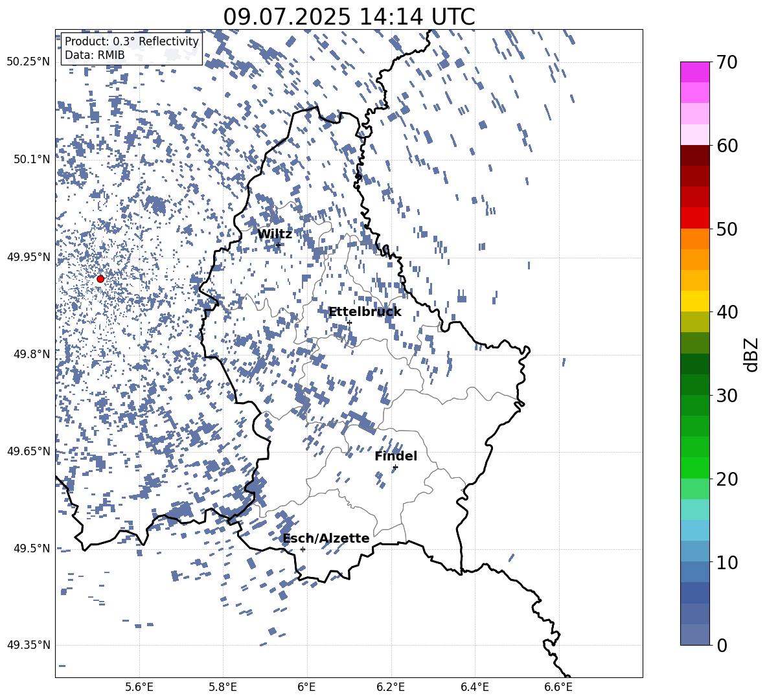
Task: Click the magenta swatch near 70 dBZ
Action: 695,72
